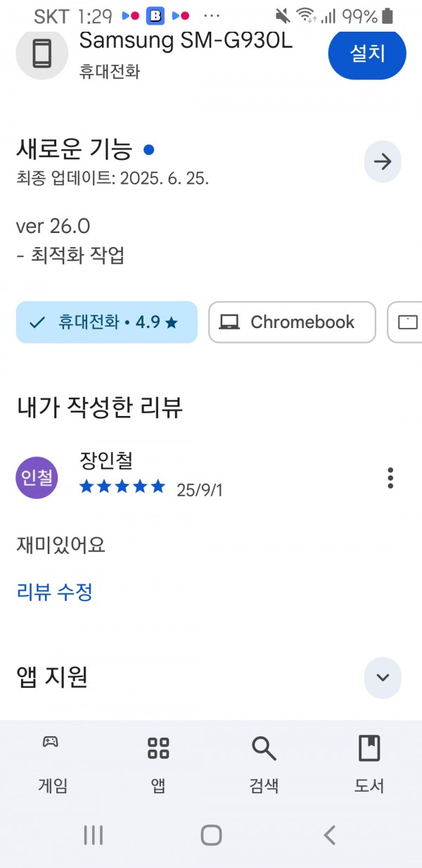Screen dimensions: 422x868
Task: Switch to the Apps (앱) tab
Action: (158, 763)
